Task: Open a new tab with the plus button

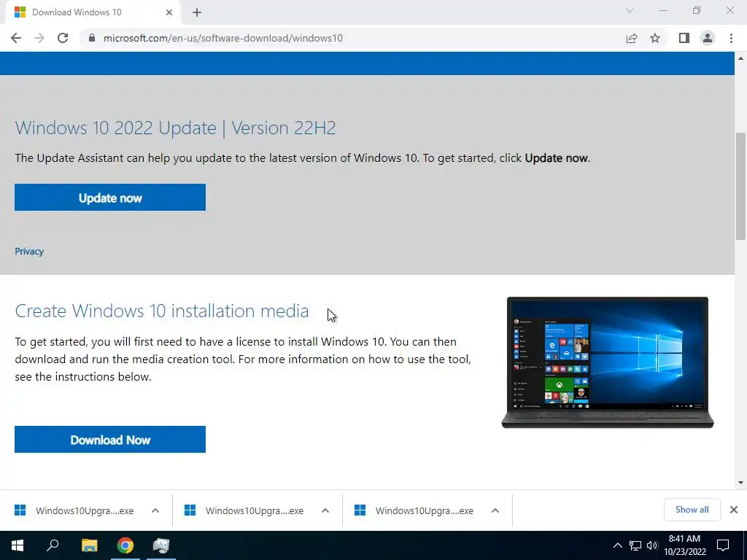Action: tap(197, 12)
